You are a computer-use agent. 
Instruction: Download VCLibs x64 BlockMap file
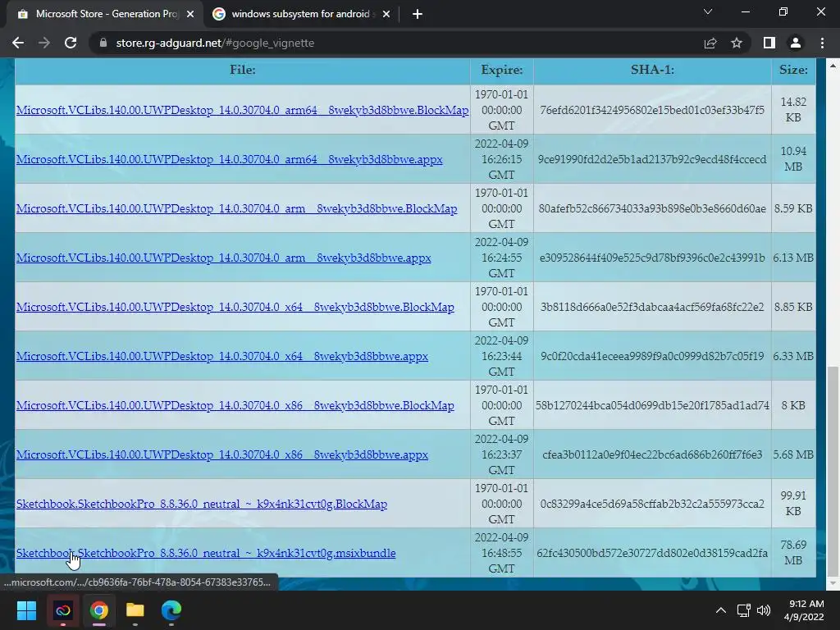235,308
